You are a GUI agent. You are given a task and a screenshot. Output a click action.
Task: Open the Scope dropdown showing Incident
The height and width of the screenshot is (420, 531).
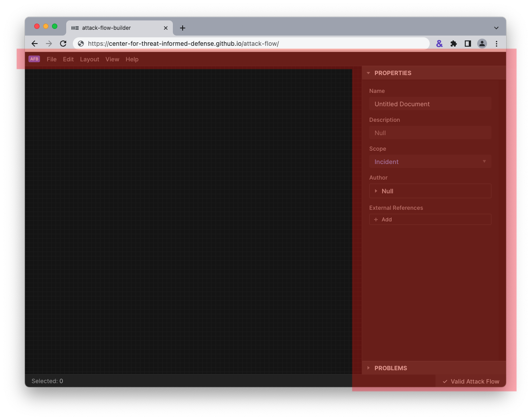pos(430,162)
